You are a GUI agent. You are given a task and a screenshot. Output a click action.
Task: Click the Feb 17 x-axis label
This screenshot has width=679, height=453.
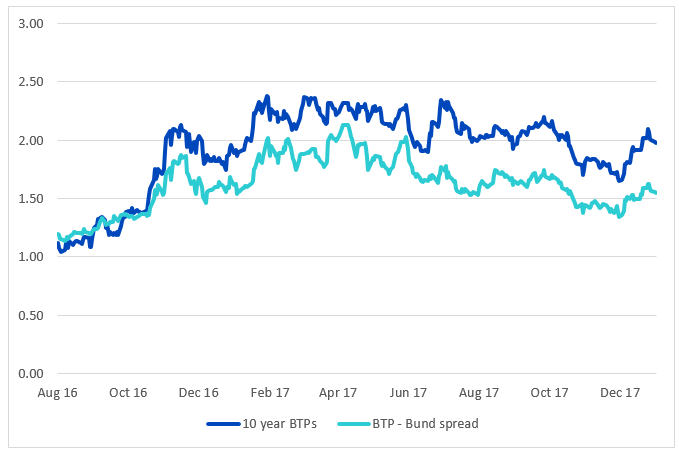(x=270, y=392)
